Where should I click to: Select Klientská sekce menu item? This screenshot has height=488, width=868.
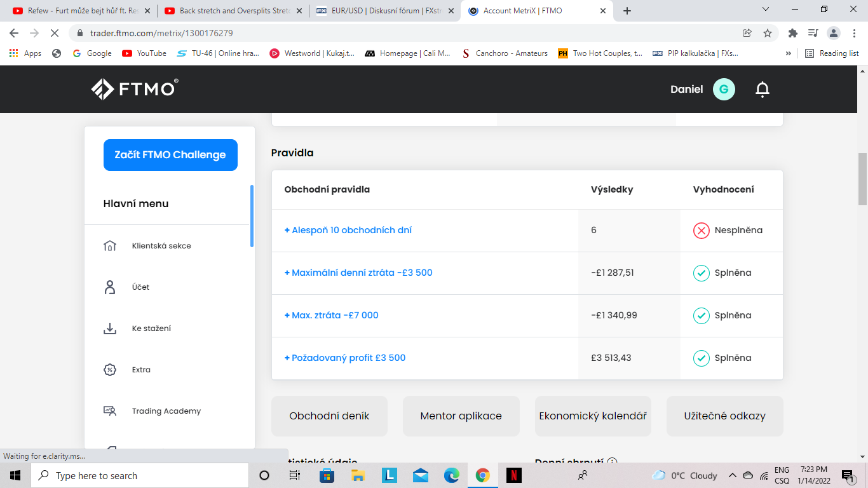(x=161, y=246)
